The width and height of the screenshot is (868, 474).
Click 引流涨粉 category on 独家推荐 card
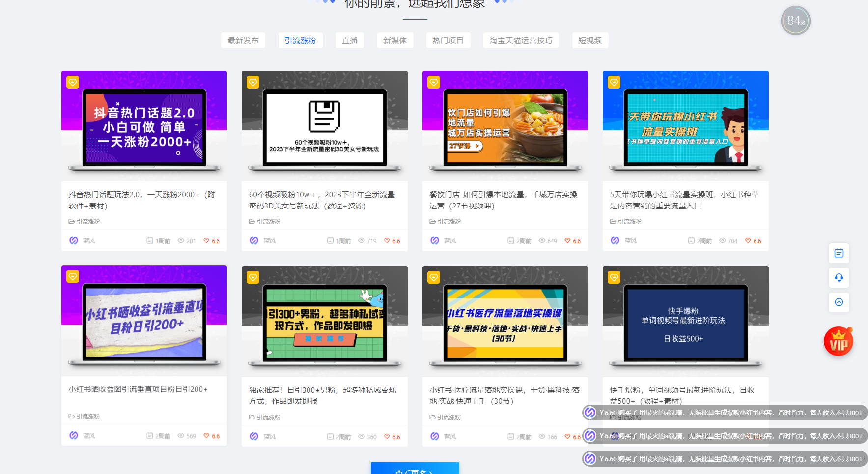265,417
